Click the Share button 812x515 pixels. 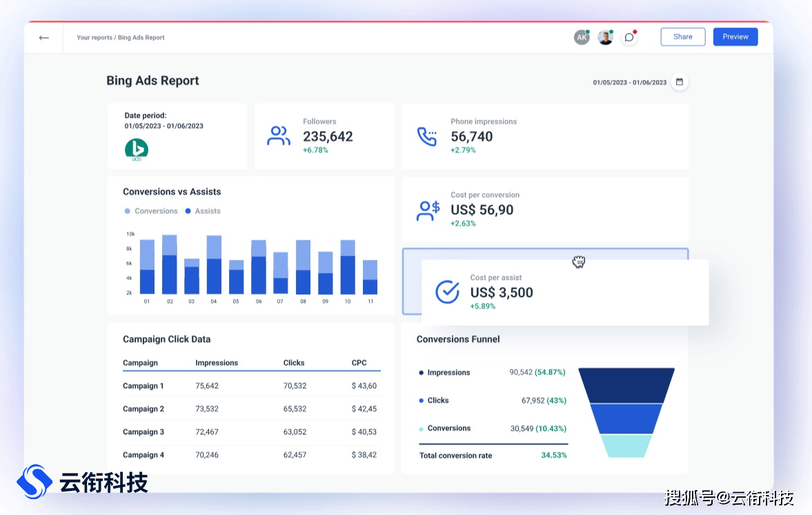682,37
